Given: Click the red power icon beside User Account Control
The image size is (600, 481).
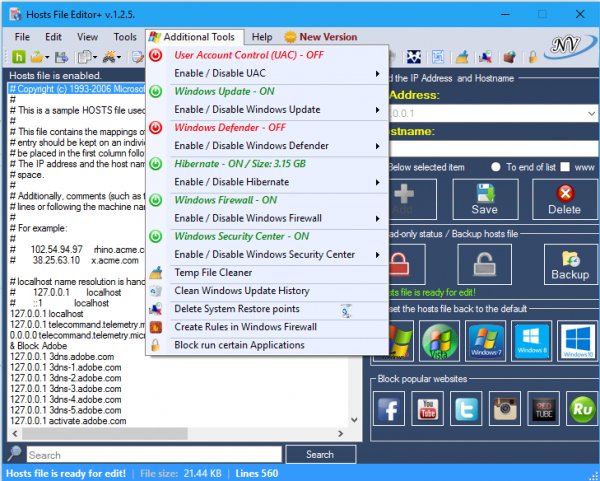Looking at the screenshot, I should [155, 55].
